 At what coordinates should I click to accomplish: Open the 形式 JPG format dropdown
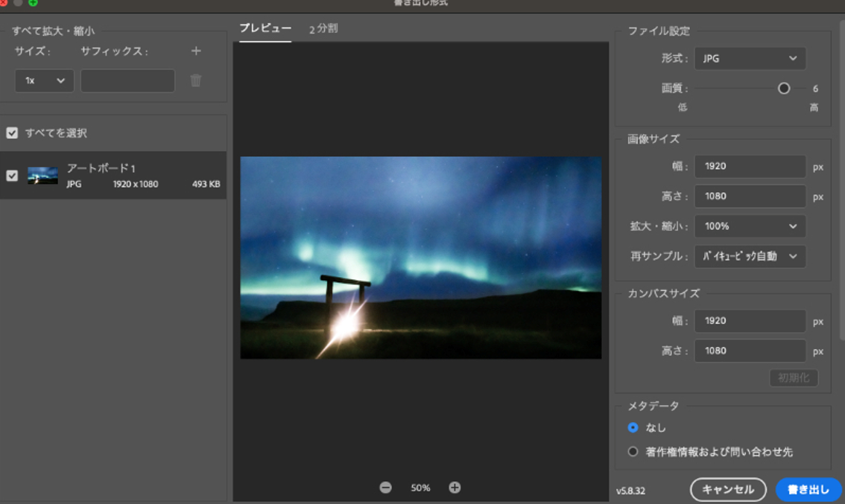[x=750, y=58]
